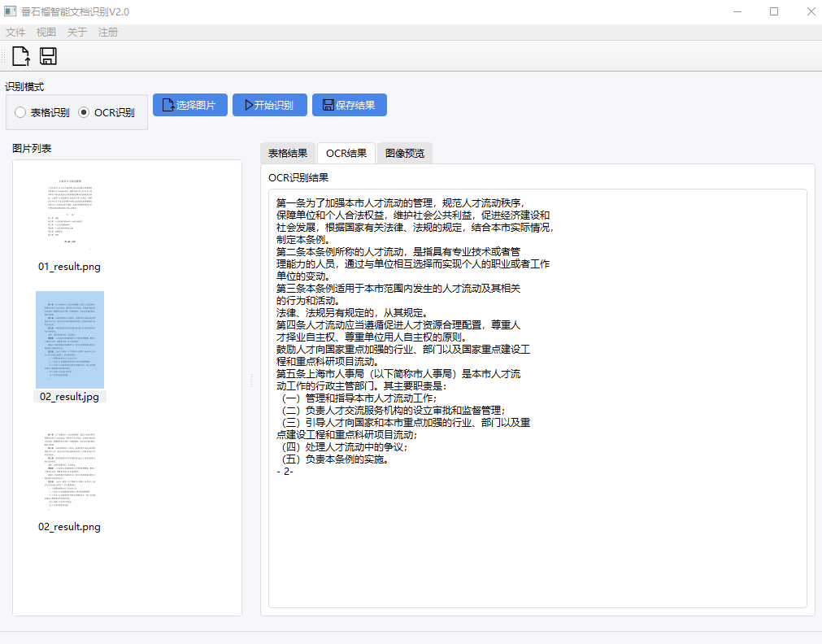
Task: Click the line （五）负责本条例的实施
Action: tap(336, 459)
